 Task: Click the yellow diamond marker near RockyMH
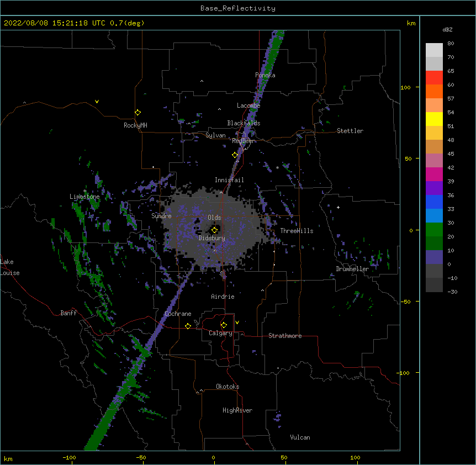point(137,113)
